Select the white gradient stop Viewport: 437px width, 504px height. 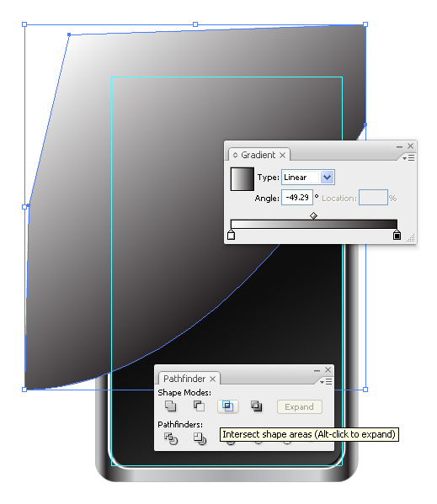231,235
